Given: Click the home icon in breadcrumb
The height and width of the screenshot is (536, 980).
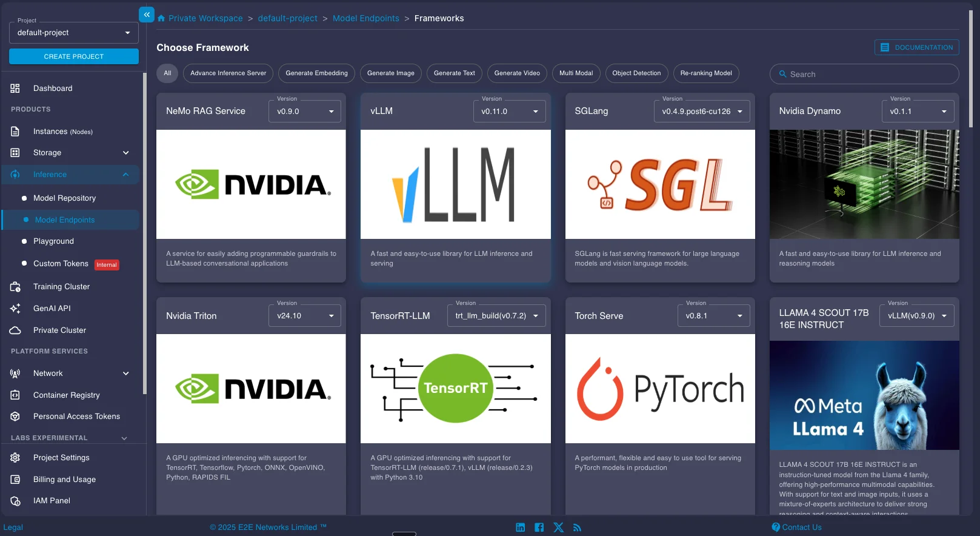Looking at the screenshot, I should pyautogui.click(x=161, y=19).
